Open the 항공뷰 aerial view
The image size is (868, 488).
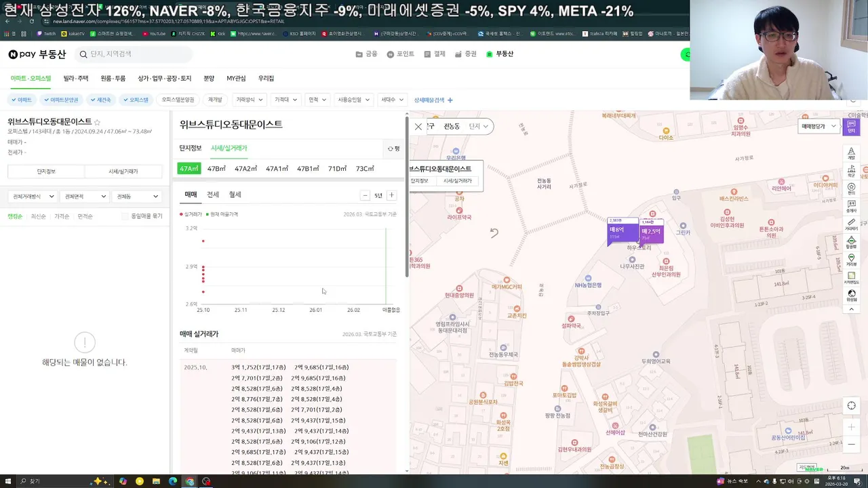tap(852, 243)
